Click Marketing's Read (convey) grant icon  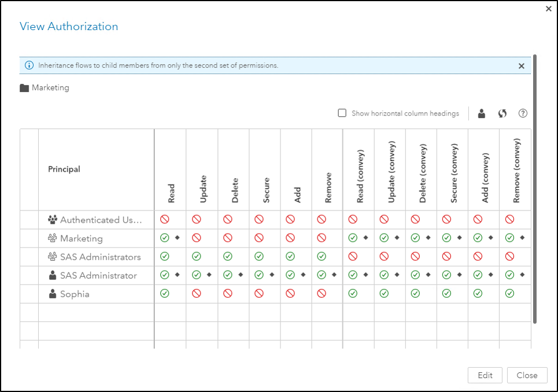click(x=353, y=238)
